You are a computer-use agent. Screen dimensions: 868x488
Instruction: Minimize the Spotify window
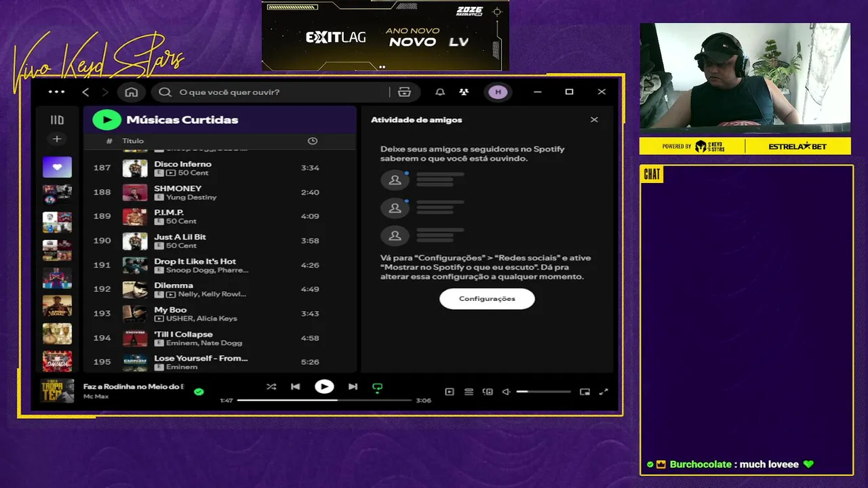tap(538, 92)
